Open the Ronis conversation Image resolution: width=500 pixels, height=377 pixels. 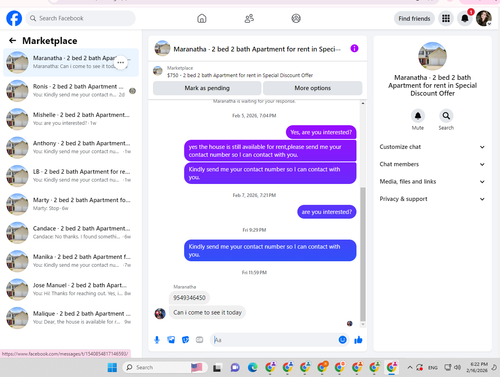71,91
